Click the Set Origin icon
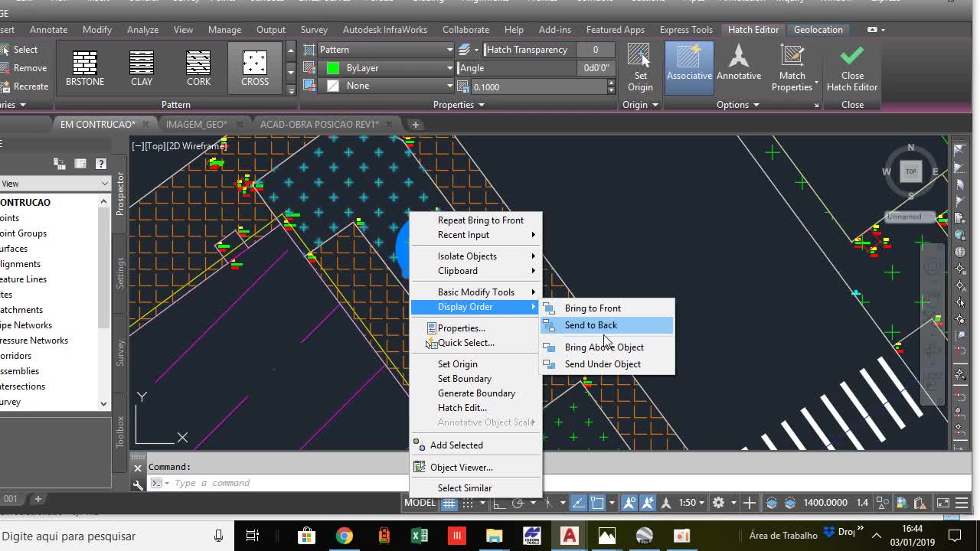Screen dimensions: 980x551 pos(640,67)
